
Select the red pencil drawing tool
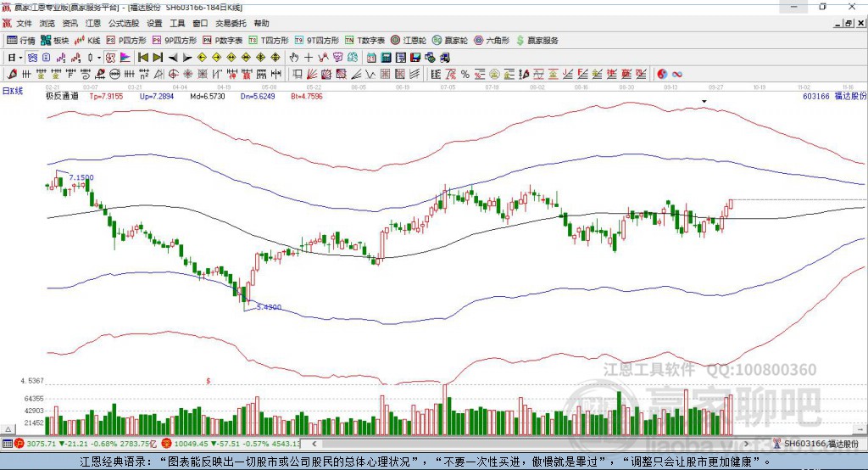[12, 75]
